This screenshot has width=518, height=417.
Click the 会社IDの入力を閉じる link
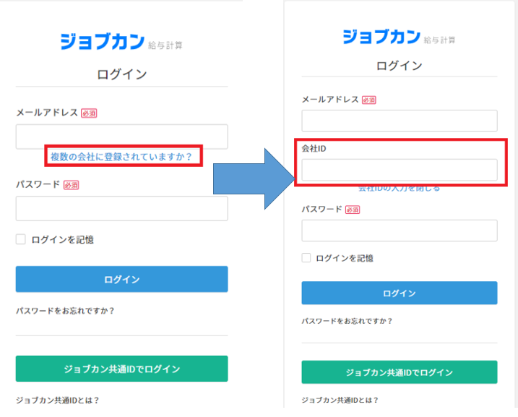click(399, 189)
